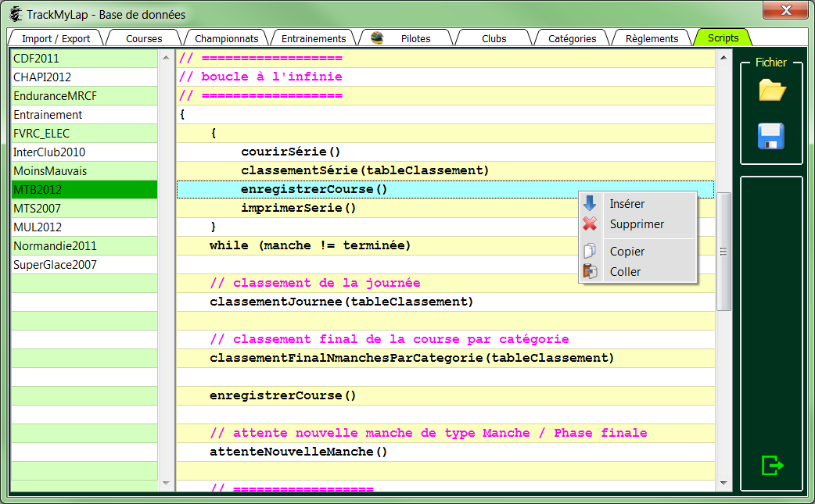Open the Catégories tab

572,38
